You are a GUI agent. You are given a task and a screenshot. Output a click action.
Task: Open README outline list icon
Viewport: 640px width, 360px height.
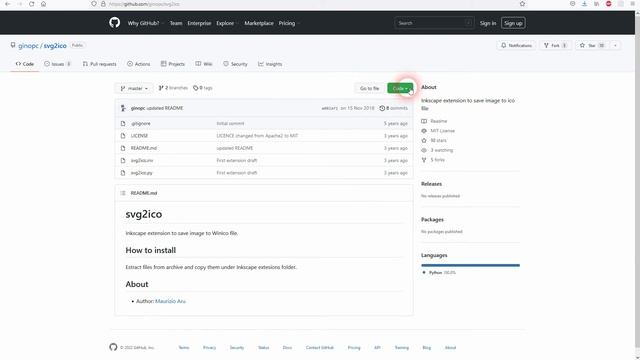tap(123, 193)
